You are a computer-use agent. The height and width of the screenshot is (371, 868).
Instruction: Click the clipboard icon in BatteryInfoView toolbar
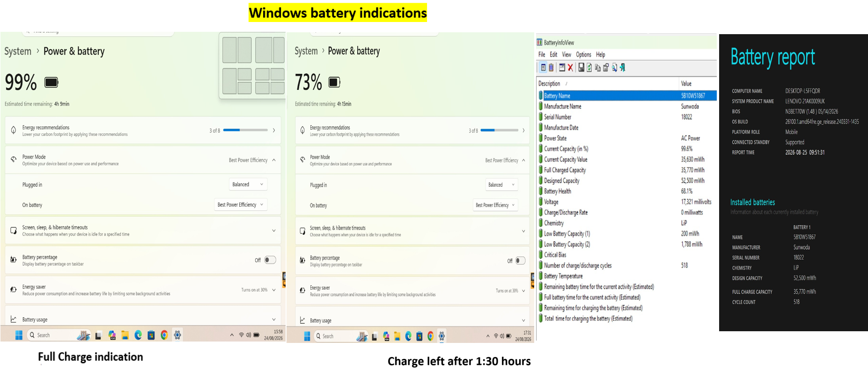pyautogui.click(x=551, y=67)
